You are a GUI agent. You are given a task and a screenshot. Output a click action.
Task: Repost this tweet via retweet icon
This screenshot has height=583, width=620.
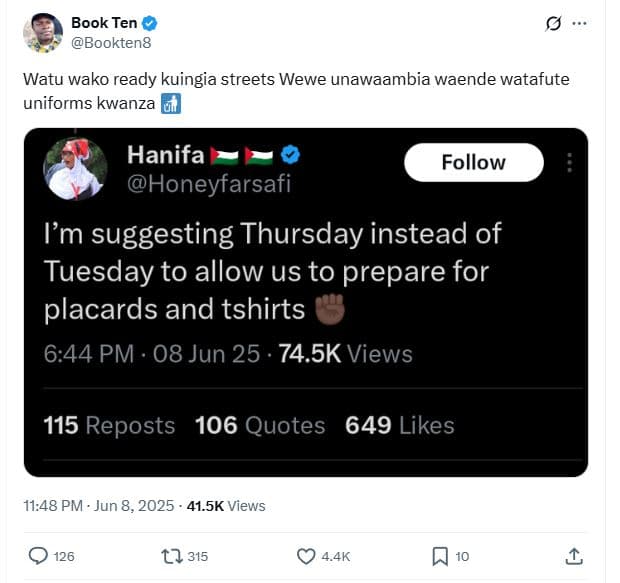click(x=170, y=555)
